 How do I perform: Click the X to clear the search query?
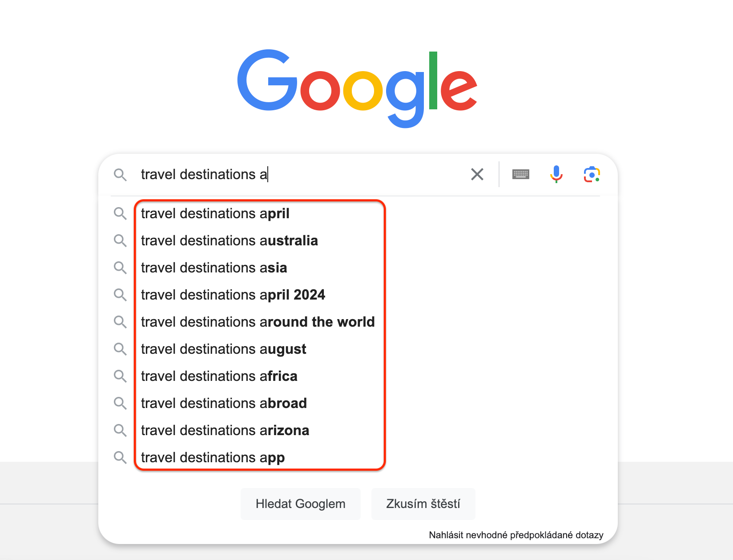477,174
